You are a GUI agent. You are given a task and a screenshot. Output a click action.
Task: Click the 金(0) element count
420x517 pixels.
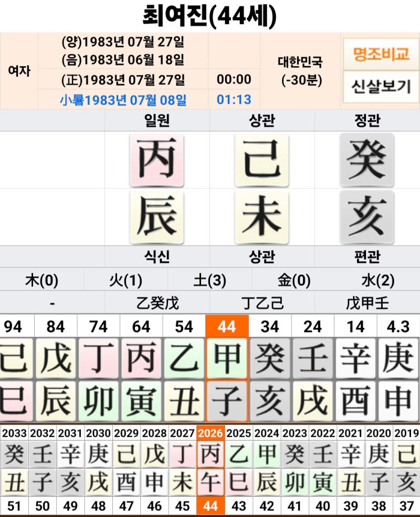pos(294,280)
